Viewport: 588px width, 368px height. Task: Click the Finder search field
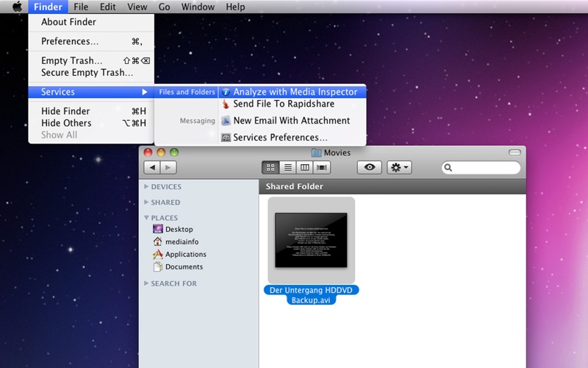click(x=481, y=168)
